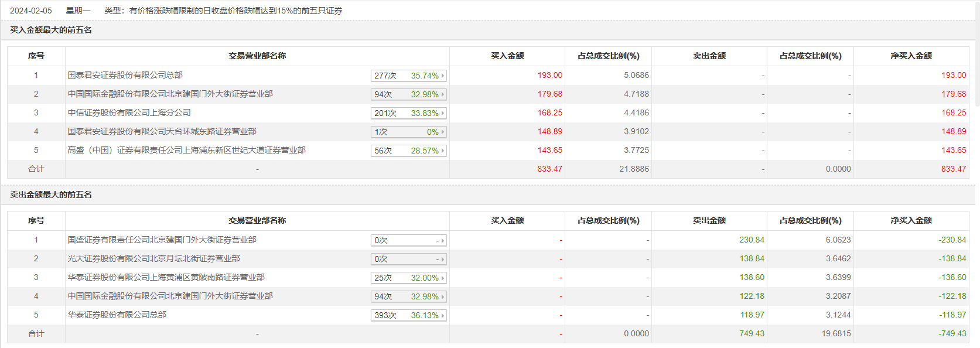980x348 pixels.
Task: Open 中信证券股份有限公司上海分公司 link
Action: pos(129,112)
